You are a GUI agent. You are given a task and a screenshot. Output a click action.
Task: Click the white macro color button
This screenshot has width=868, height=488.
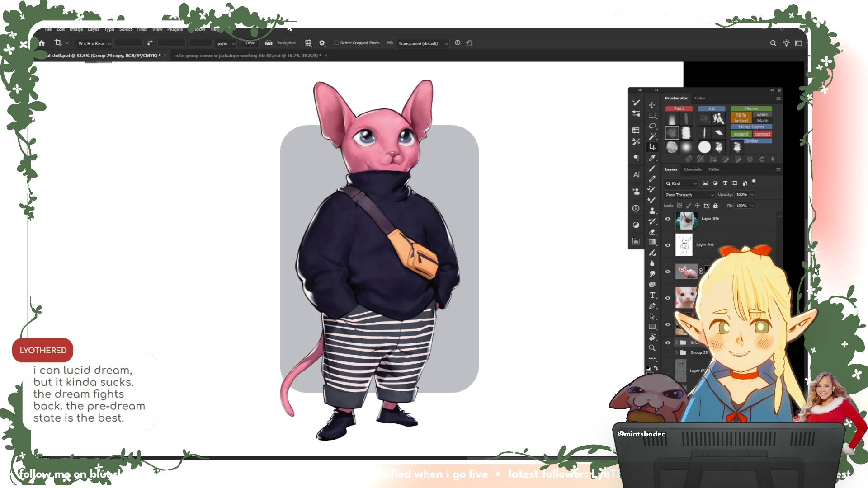pos(762,115)
